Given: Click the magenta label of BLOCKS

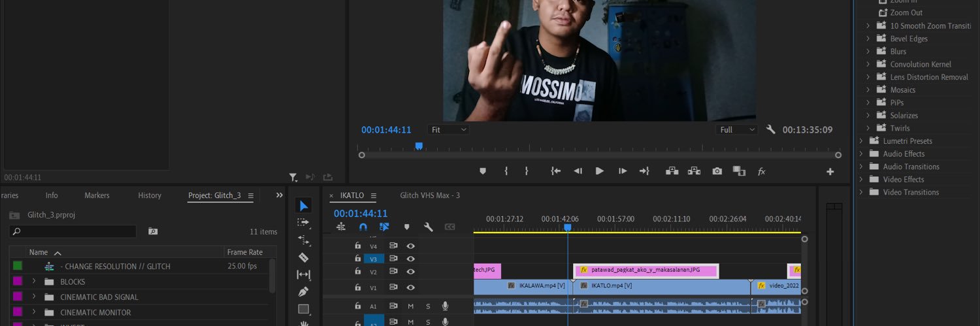Looking at the screenshot, I should tap(18, 281).
